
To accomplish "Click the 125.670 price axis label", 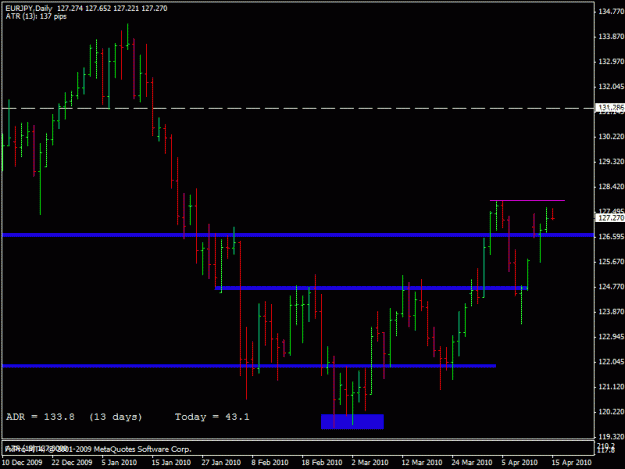I will tap(611, 262).
